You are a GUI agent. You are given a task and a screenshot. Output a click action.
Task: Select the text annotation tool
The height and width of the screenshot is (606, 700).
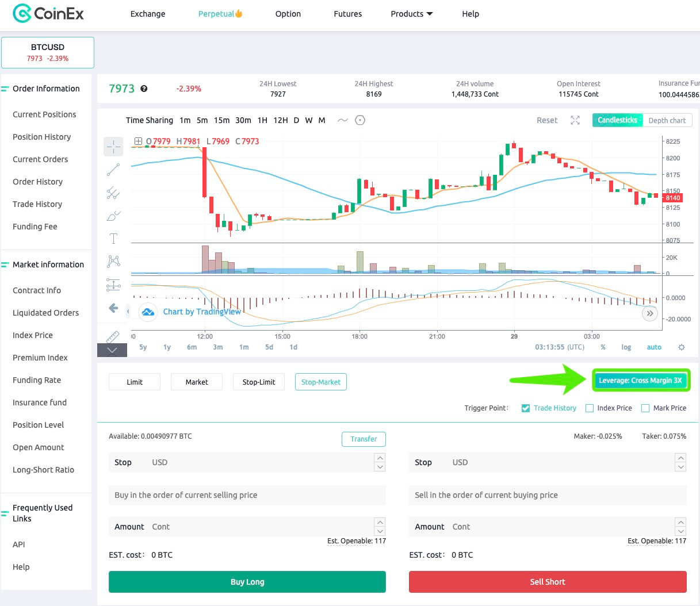tap(113, 239)
